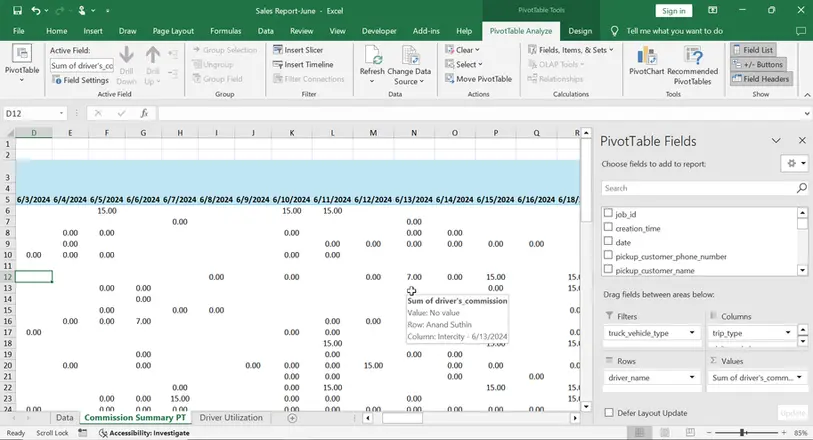This screenshot has height=440, width=813.
Task: Click the Field Settings button
Action: 81,80
